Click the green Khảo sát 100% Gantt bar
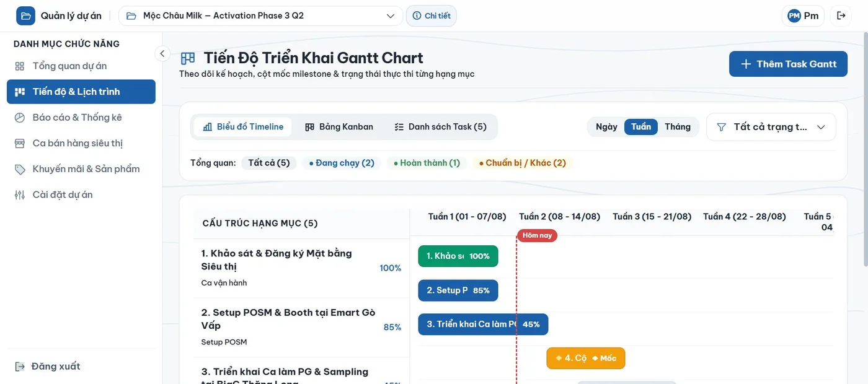 (x=458, y=256)
